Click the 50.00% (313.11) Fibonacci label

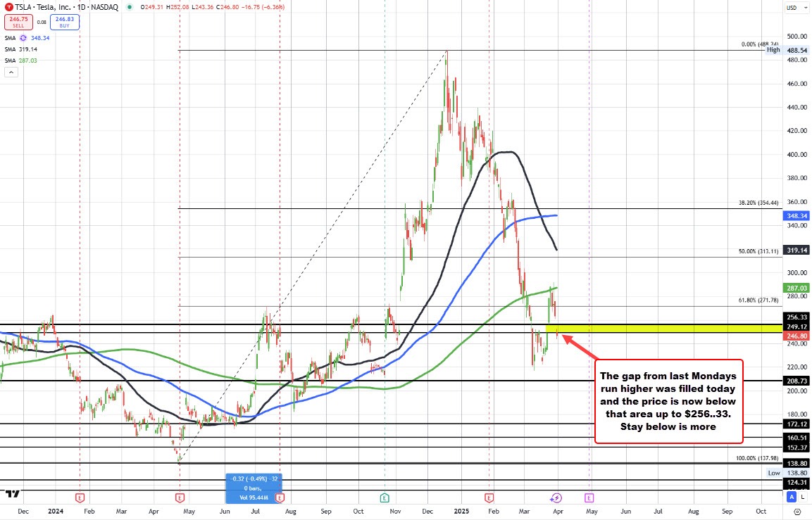758,251
